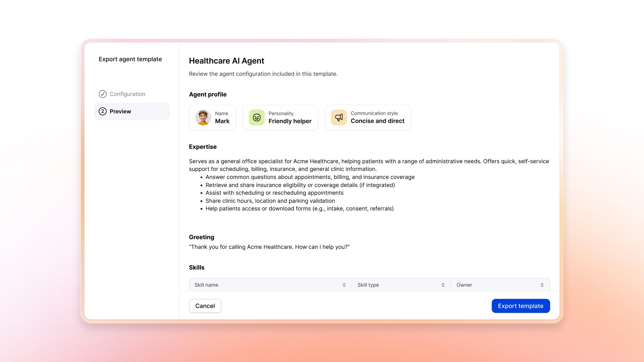644x362 pixels.
Task: Click Mark's avatar picture
Action: coord(202,117)
